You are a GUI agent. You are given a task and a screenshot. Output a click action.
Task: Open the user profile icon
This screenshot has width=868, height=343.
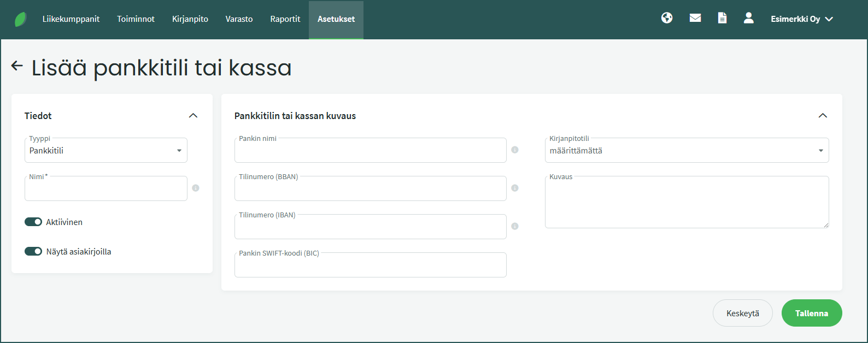tap(749, 18)
